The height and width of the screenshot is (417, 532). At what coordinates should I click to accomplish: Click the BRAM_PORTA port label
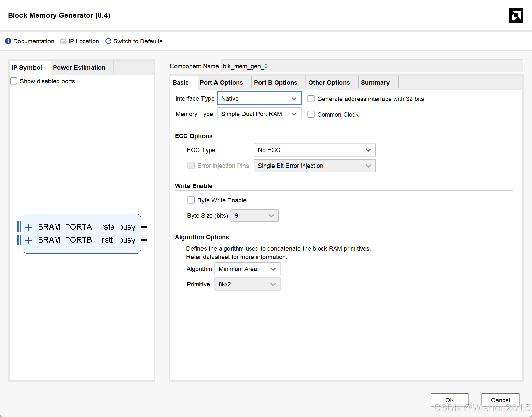point(65,227)
